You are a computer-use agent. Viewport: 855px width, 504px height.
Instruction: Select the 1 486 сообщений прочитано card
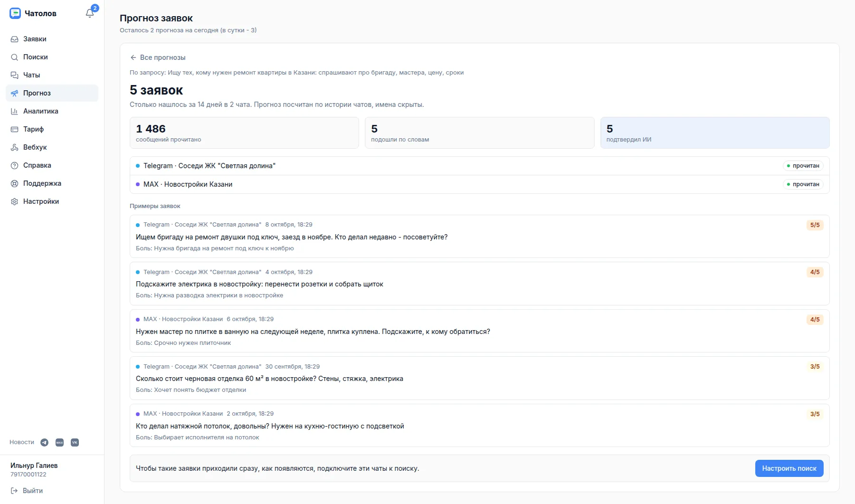tap(244, 133)
